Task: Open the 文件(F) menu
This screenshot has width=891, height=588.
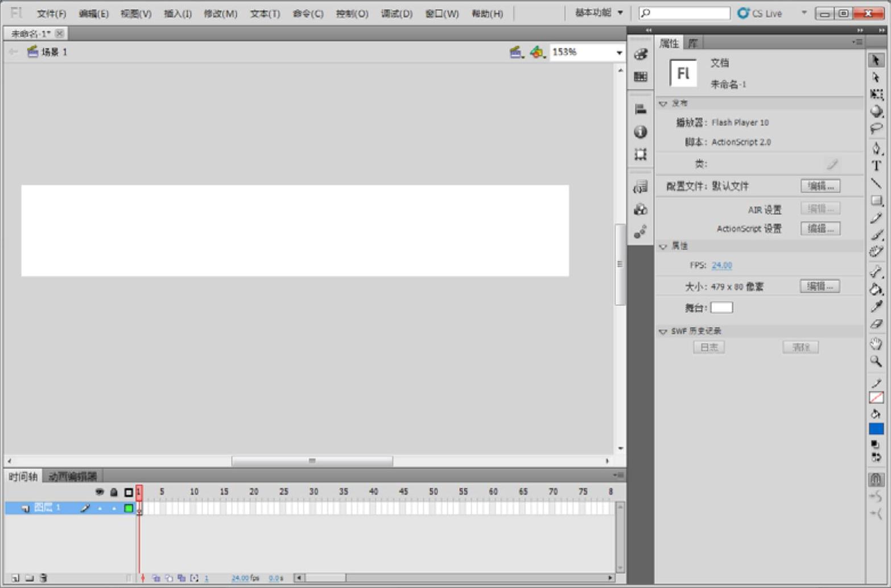Action: (x=51, y=14)
